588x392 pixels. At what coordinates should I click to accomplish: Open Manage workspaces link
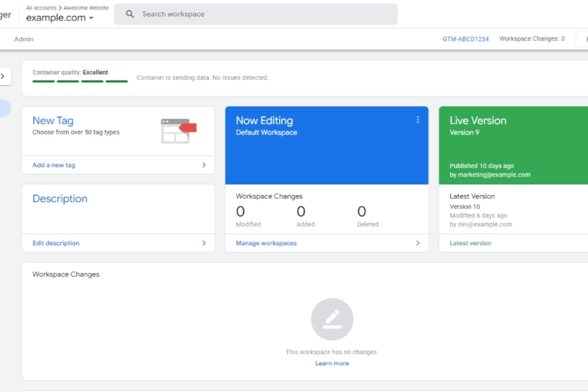(266, 243)
